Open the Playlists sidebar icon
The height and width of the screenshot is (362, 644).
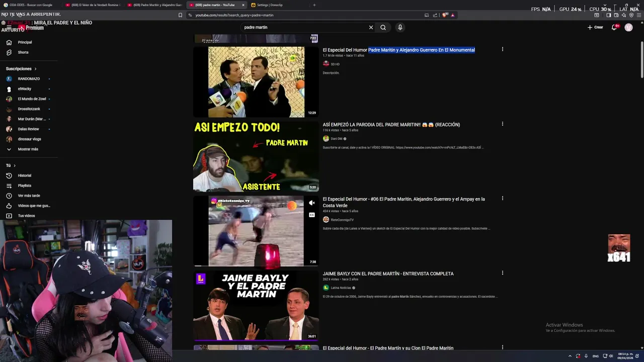tap(9, 186)
